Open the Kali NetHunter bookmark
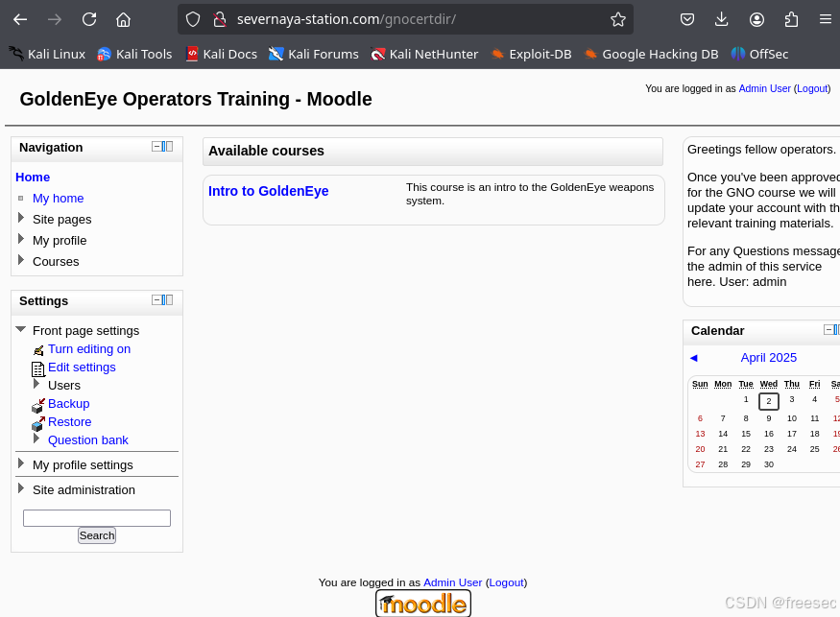The width and height of the screenshot is (840, 617). [x=424, y=54]
